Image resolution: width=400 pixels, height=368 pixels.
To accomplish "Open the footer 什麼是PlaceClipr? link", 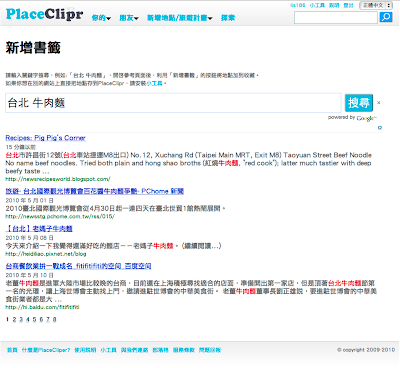I will 46,350.
